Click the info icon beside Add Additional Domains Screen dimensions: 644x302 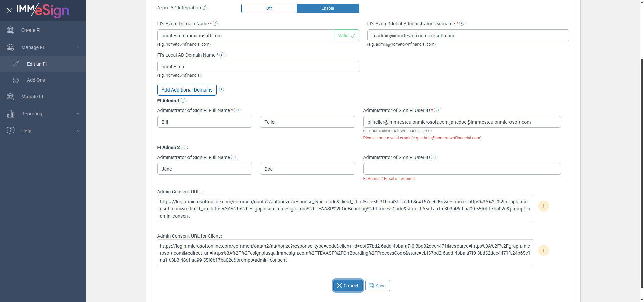(x=221, y=89)
